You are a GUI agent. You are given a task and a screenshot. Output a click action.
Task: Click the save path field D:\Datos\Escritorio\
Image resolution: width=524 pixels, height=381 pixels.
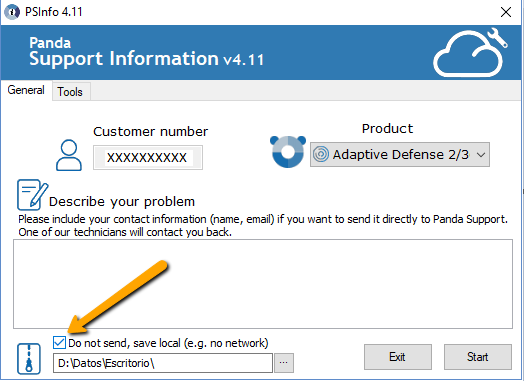click(x=163, y=363)
